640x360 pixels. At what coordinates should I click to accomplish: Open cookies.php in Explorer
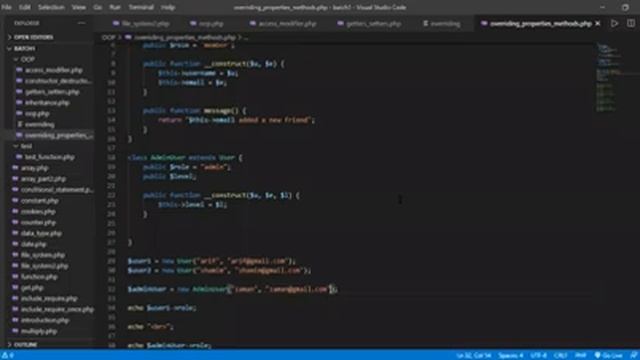38,211
